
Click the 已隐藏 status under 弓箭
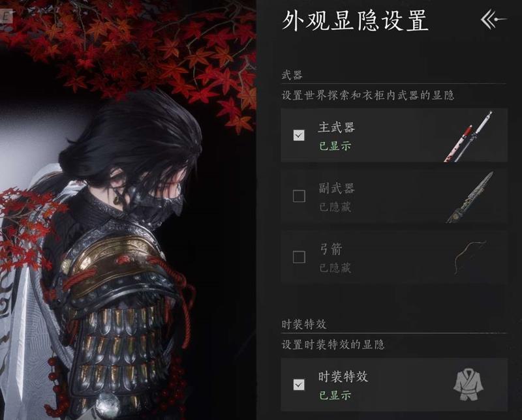(335, 268)
